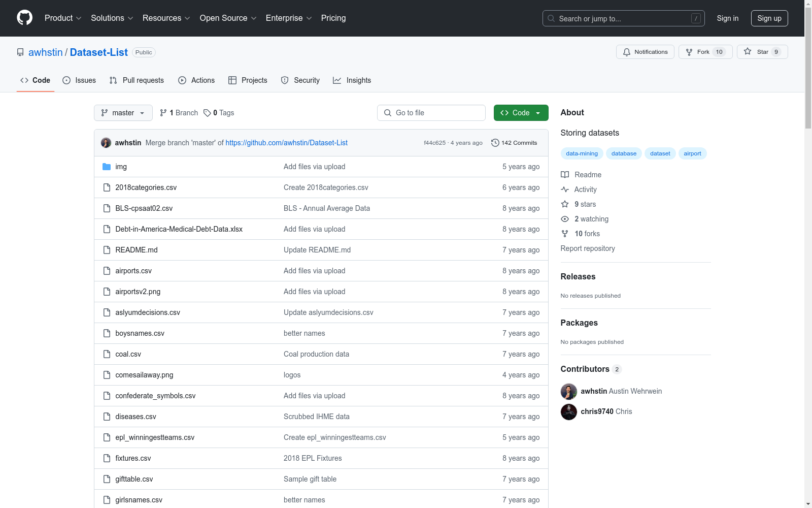Open confederate_symbols.csv file
The width and height of the screenshot is (812, 508).
[155, 396]
